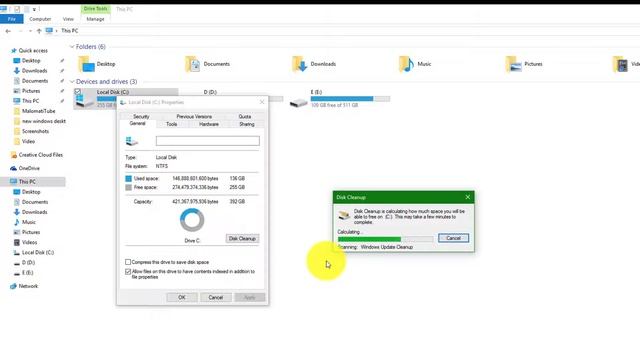
Task: Click the Disk Cleanup button in Properties
Action: tap(242, 238)
